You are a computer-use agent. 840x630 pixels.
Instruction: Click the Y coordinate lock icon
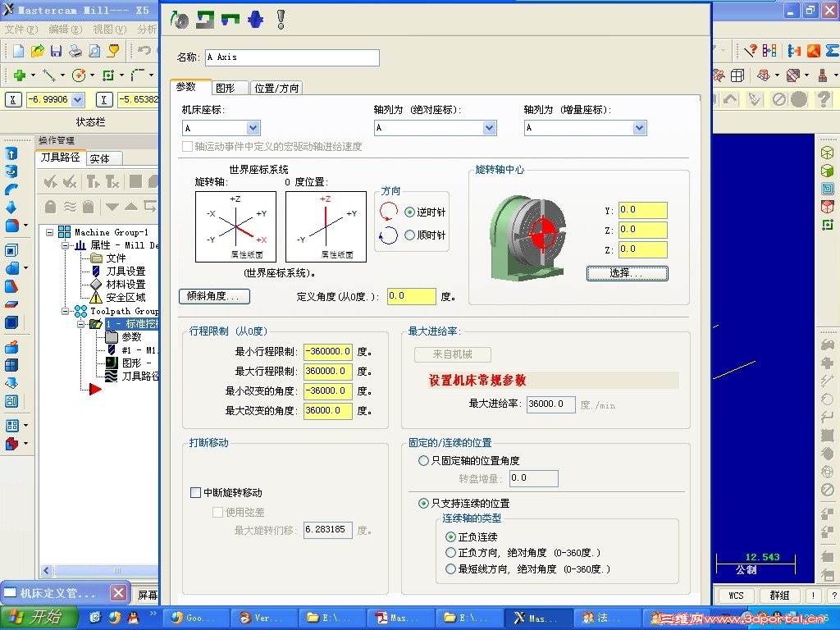[x=104, y=99]
